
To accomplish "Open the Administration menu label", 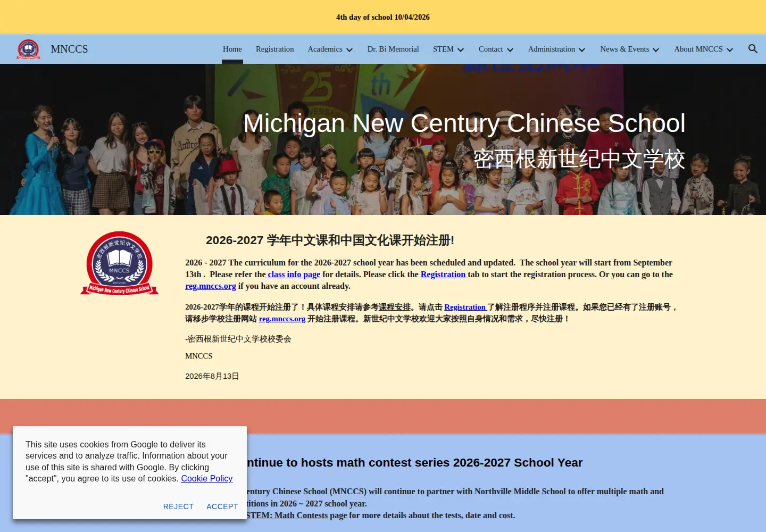I will [x=552, y=49].
